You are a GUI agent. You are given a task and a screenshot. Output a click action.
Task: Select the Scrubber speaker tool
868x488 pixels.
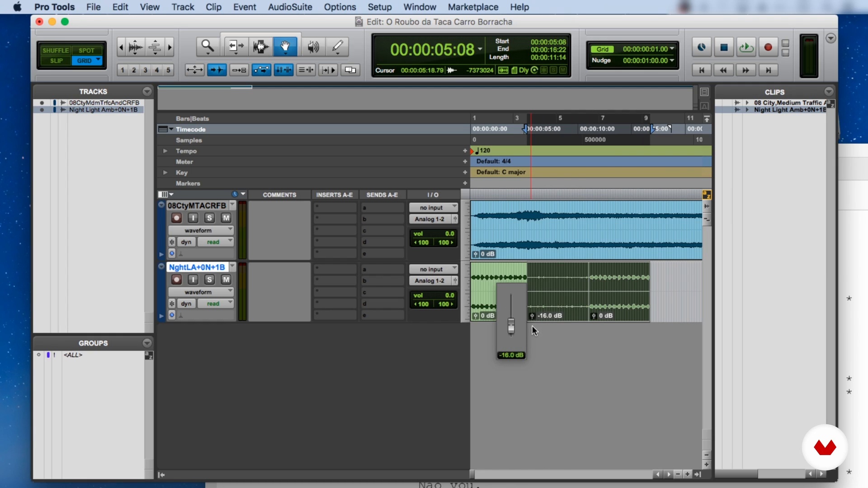(x=313, y=46)
